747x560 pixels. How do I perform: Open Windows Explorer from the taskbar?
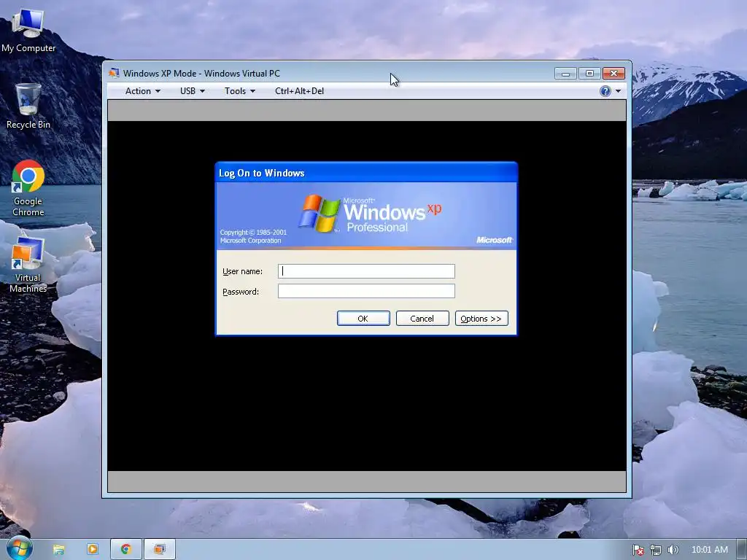pos(58,550)
